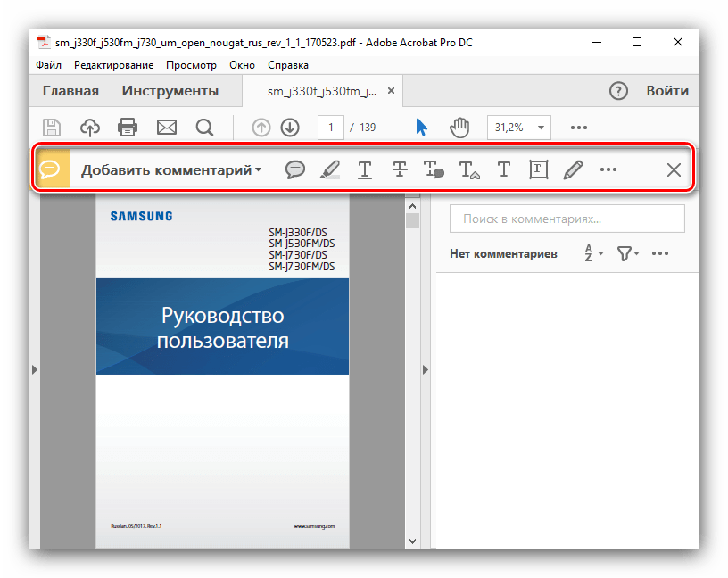This screenshot has width=728, height=578.
Task: Expand the sort comments A-Z dropdown
Action: coord(593,253)
